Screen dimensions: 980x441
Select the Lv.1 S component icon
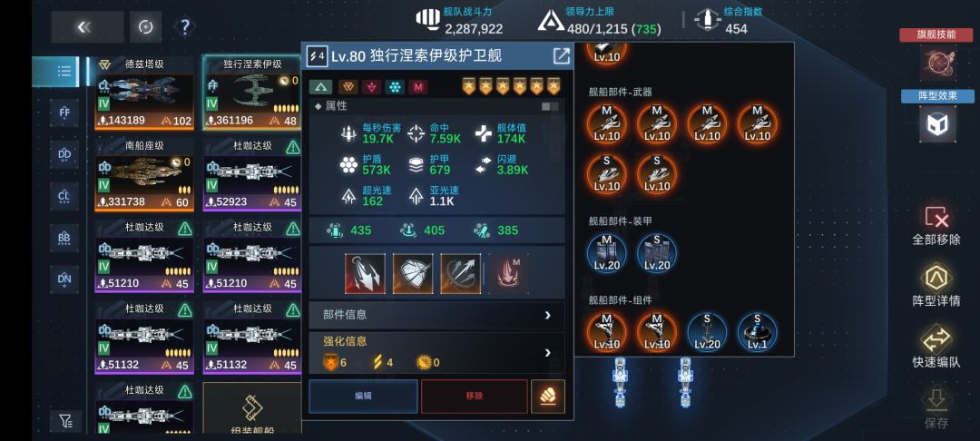coord(757,332)
